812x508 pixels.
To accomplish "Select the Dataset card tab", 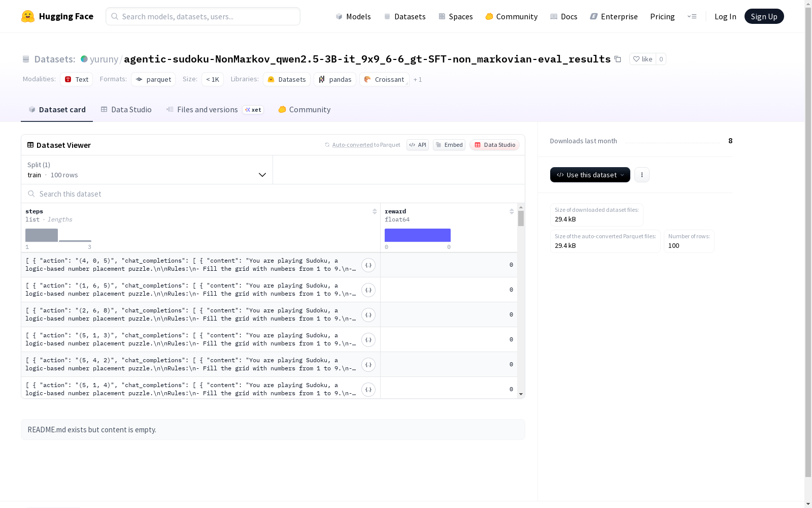I will tap(57, 110).
